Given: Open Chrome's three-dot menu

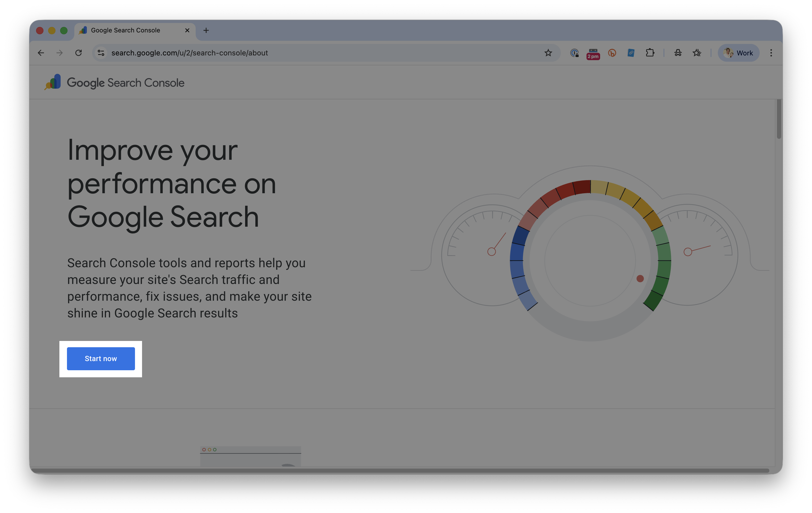Looking at the screenshot, I should pos(771,53).
